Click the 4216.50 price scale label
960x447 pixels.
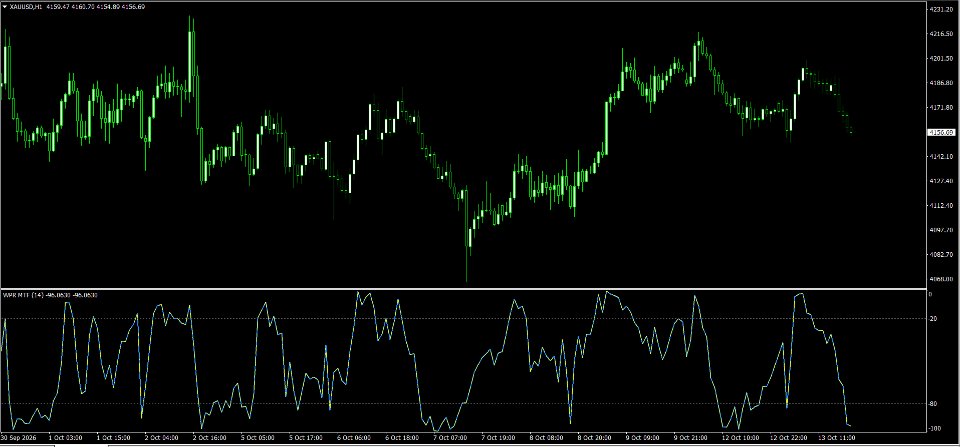tap(940, 34)
